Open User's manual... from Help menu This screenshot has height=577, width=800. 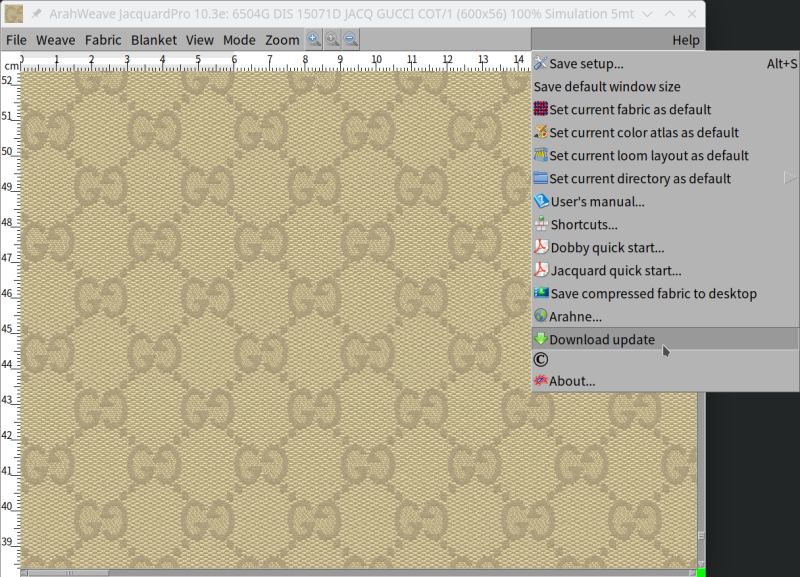pos(665,201)
